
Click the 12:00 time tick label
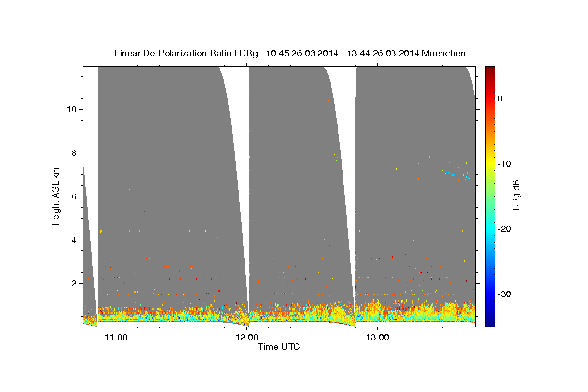(246, 337)
